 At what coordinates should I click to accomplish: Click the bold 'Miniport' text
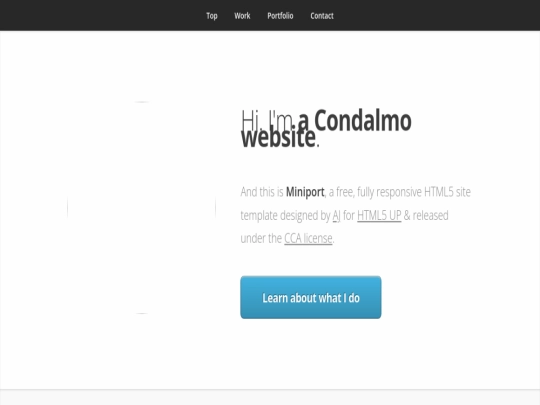click(x=305, y=192)
